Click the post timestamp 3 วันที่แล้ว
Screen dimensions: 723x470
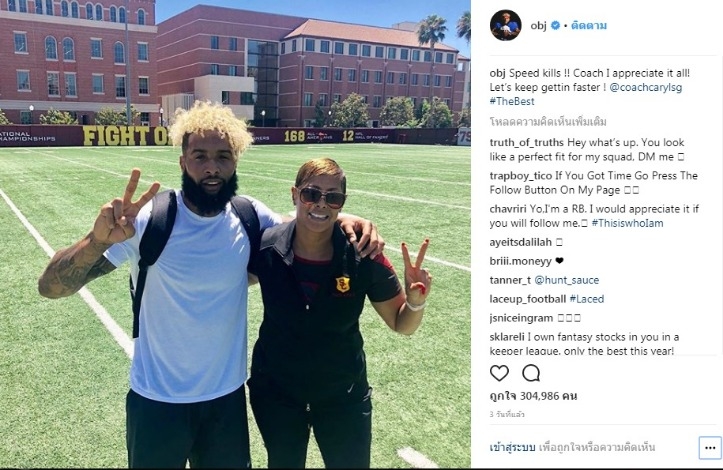pos(507,415)
